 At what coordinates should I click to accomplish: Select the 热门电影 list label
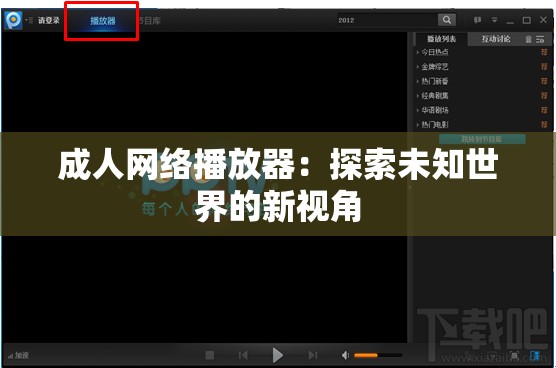point(435,125)
